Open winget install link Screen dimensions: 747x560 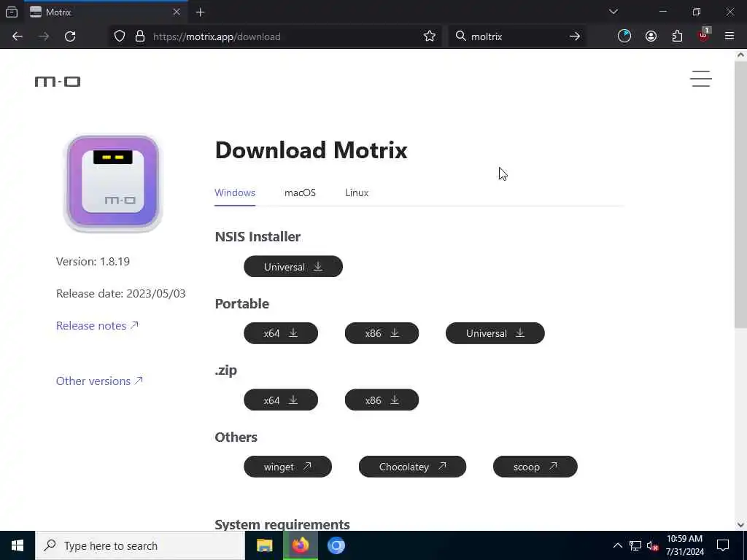click(287, 467)
